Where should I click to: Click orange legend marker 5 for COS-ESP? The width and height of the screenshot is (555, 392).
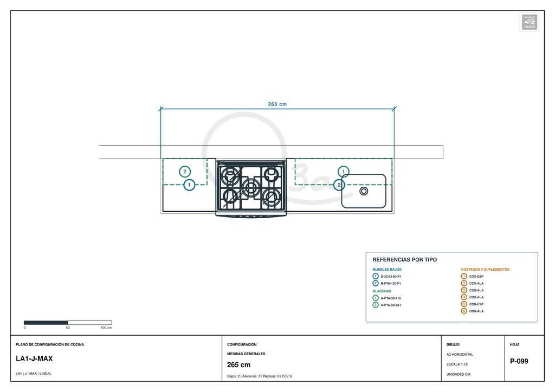coord(464,304)
